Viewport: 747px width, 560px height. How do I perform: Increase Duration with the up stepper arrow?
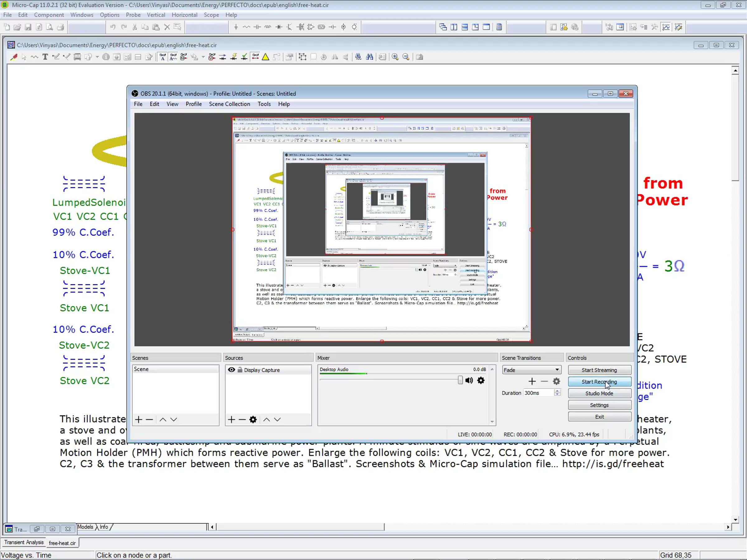[x=557, y=391]
